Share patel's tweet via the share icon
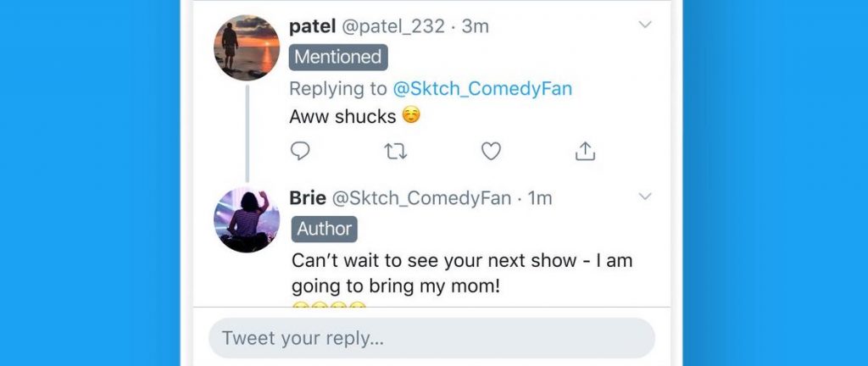Viewport: 868px width, 366px height. (x=585, y=151)
